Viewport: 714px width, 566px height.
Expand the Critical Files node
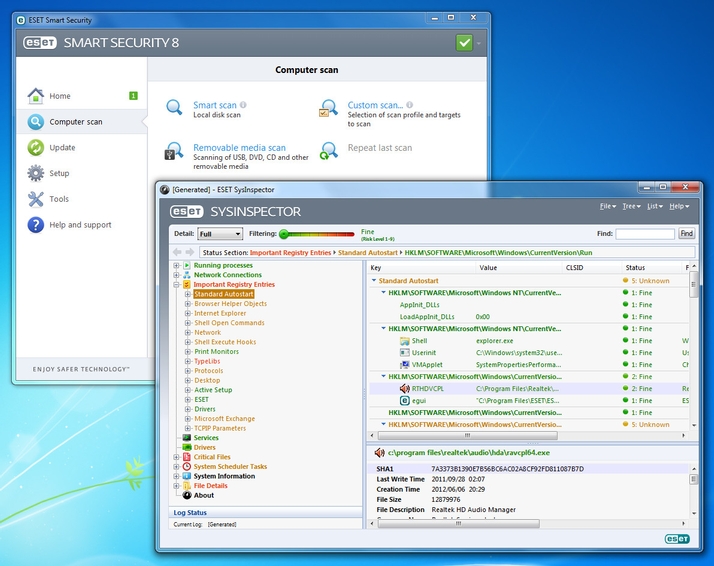(x=176, y=457)
